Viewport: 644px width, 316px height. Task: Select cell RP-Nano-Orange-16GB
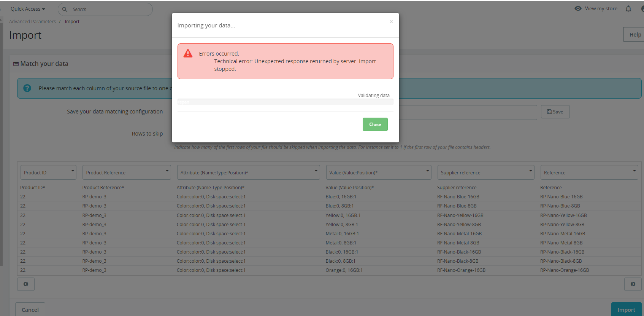click(x=565, y=270)
